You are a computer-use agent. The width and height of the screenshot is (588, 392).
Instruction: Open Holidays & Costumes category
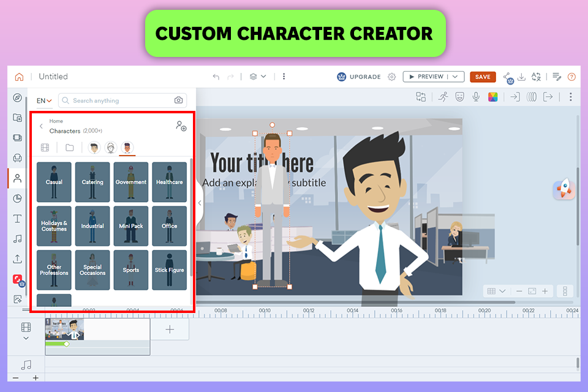(x=54, y=226)
